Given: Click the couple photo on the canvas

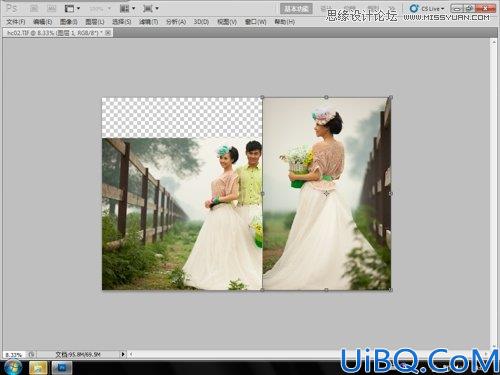Looking at the screenshot, I should coord(182,214).
